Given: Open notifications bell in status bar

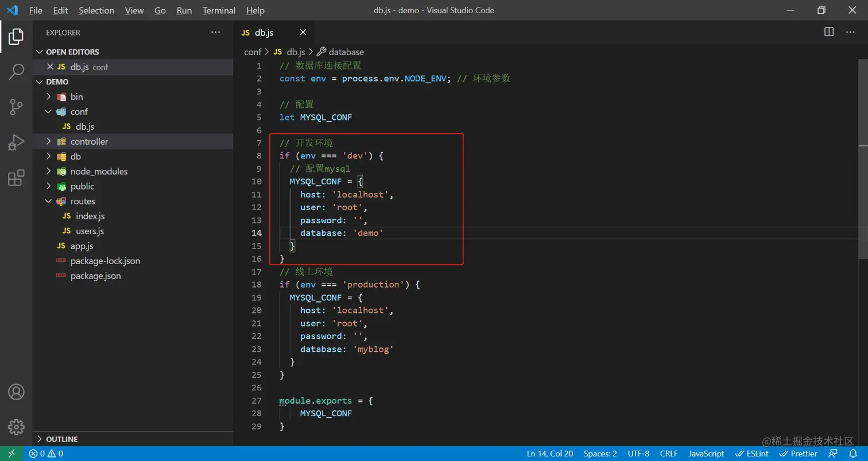Looking at the screenshot, I should (x=853, y=454).
